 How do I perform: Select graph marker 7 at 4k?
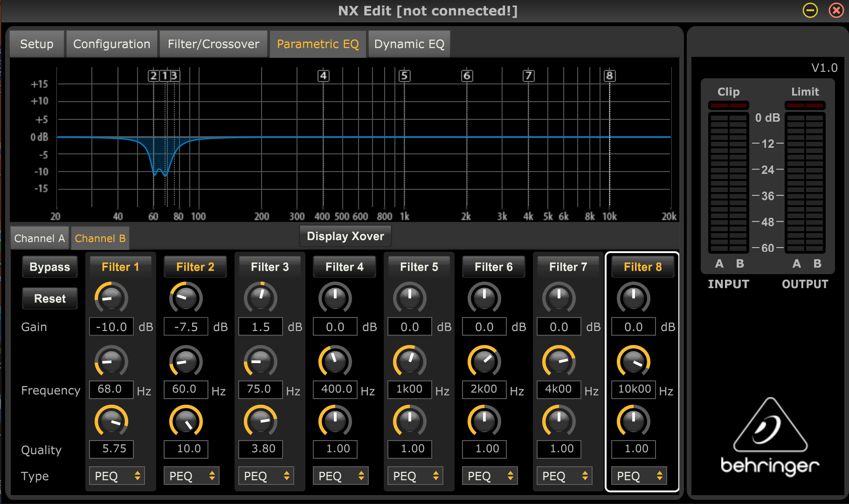tap(528, 76)
